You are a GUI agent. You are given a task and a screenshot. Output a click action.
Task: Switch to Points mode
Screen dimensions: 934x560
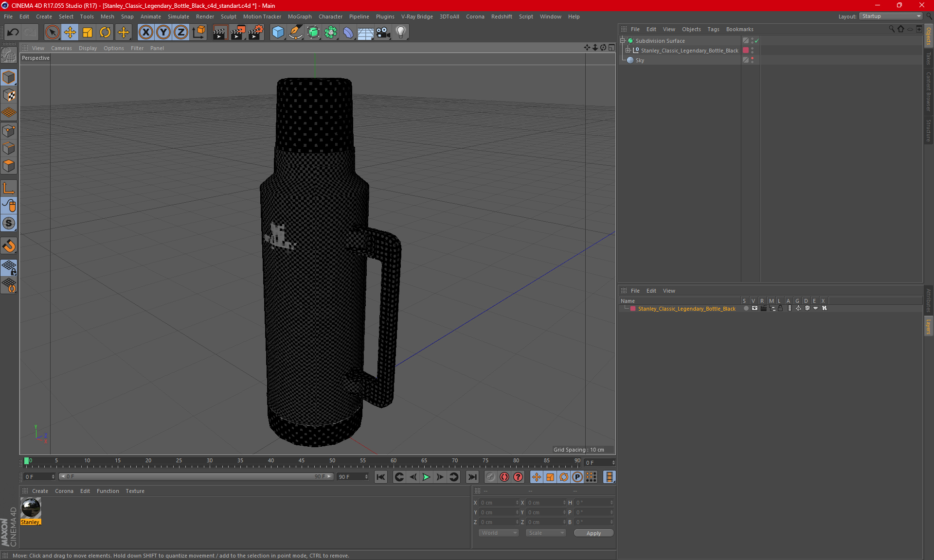(x=9, y=131)
